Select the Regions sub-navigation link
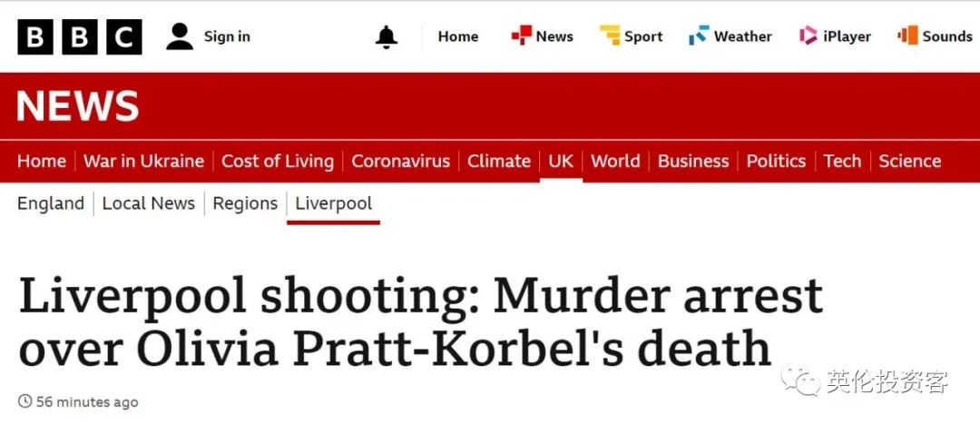 click(245, 203)
